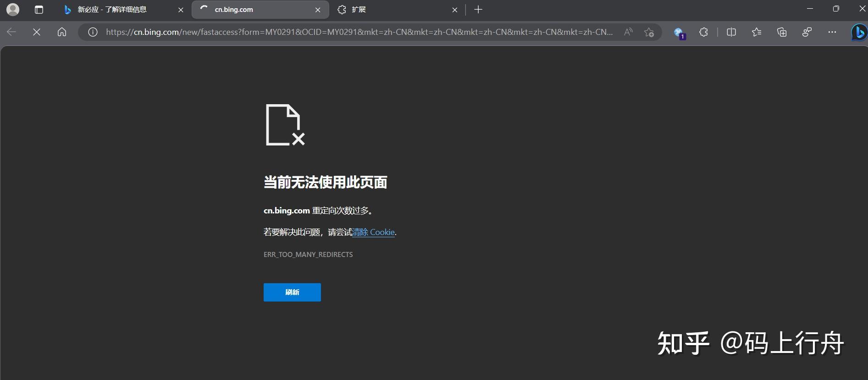
Task: Close the cn.bing.com tab
Action: [x=318, y=10]
